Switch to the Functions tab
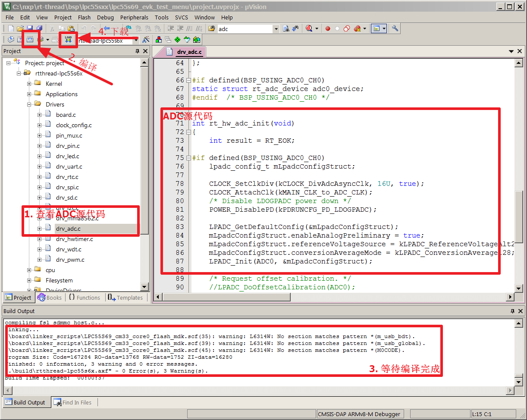Image resolution: width=527 pixels, height=420 pixels. [84, 298]
